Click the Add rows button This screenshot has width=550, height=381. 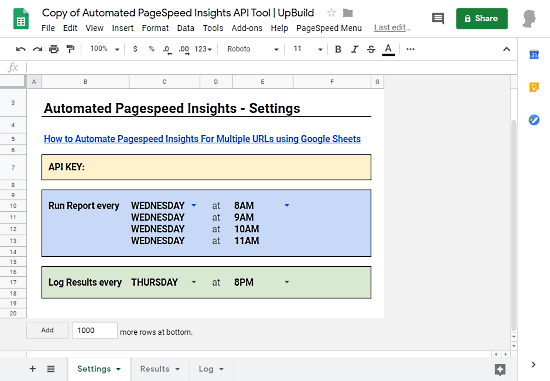click(47, 330)
